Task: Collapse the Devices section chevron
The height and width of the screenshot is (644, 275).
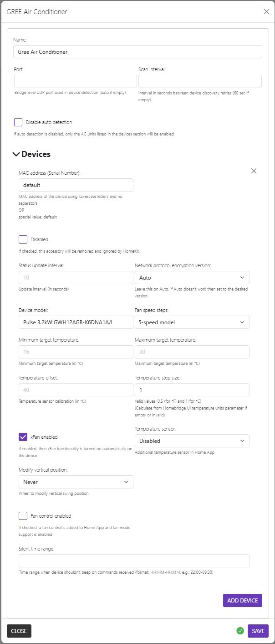Action: point(16,154)
